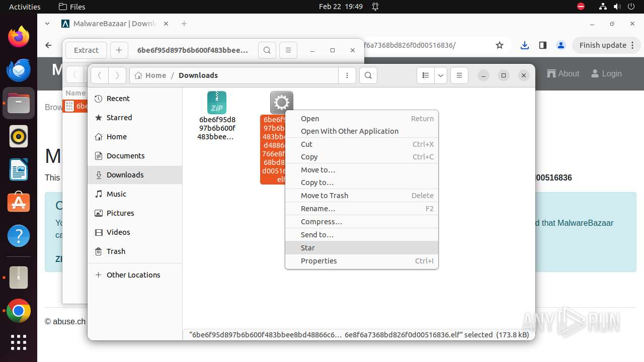Click the selected .elf file icon
This screenshot has height=362, width=644.
click(282, 103)
